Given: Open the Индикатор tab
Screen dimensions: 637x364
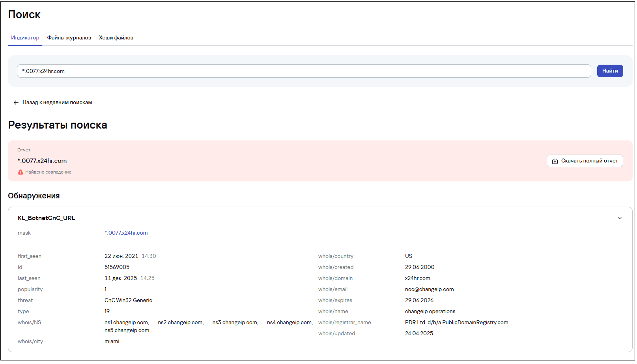Looking at the screenshot, I should (x=25, y=38).
